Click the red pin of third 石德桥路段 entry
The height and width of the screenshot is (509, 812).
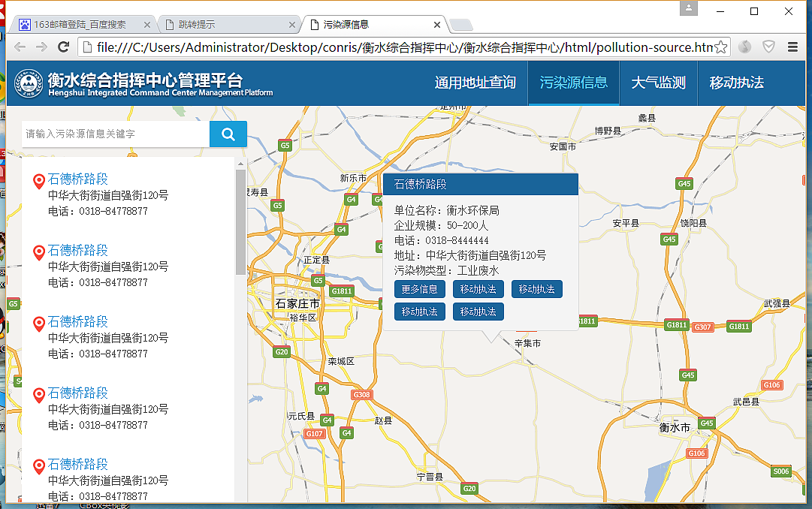39,324
